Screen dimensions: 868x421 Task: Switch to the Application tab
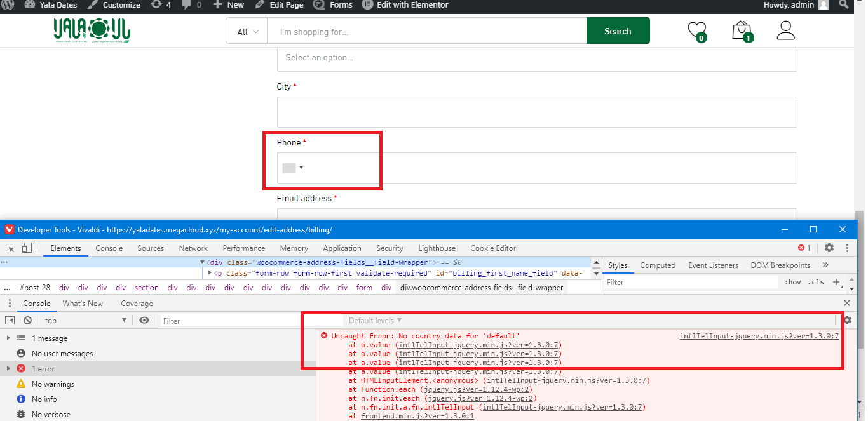(342, 248)
